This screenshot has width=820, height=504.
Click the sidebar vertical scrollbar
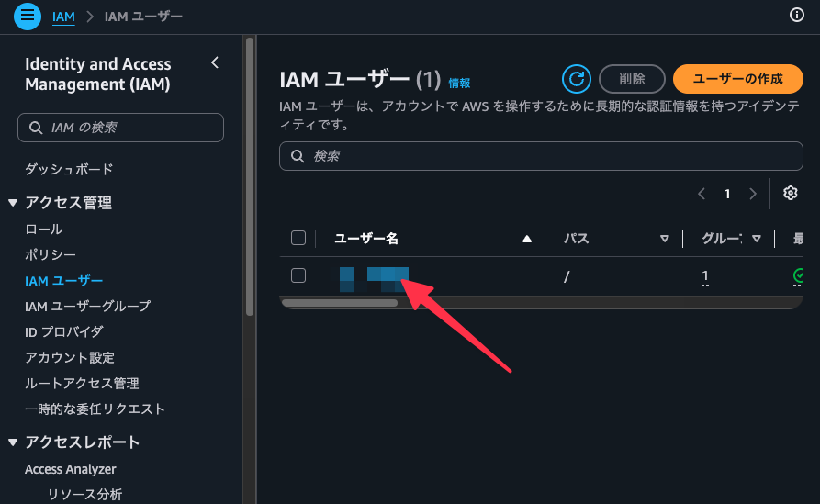250,176
